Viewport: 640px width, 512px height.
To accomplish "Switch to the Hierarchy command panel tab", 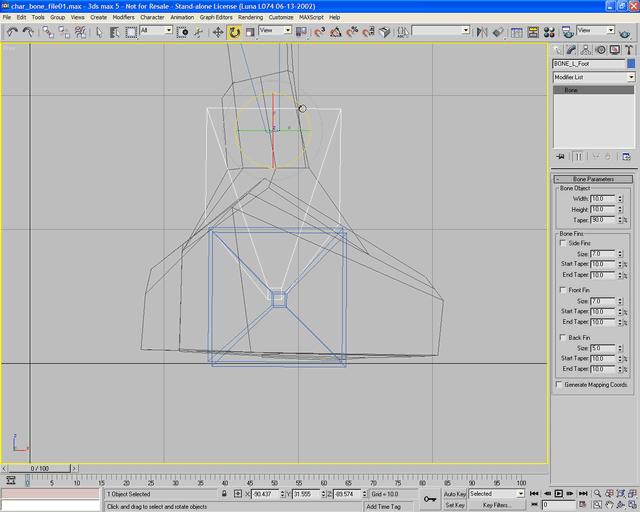I will (x=585, y=49).
